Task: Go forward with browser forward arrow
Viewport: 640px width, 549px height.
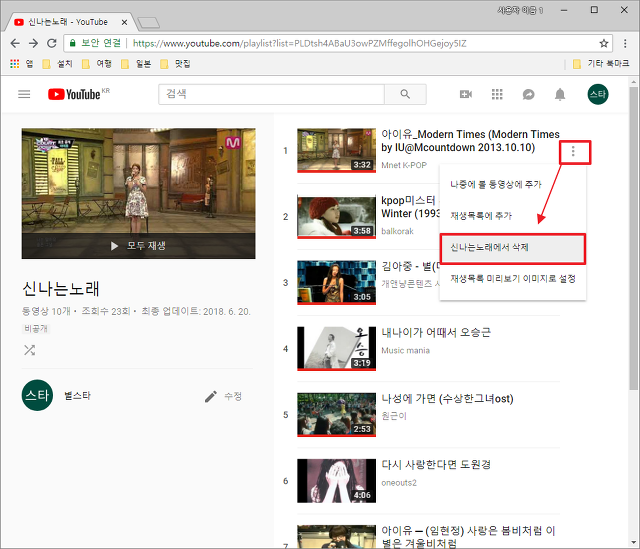Action: pos(33,43)
